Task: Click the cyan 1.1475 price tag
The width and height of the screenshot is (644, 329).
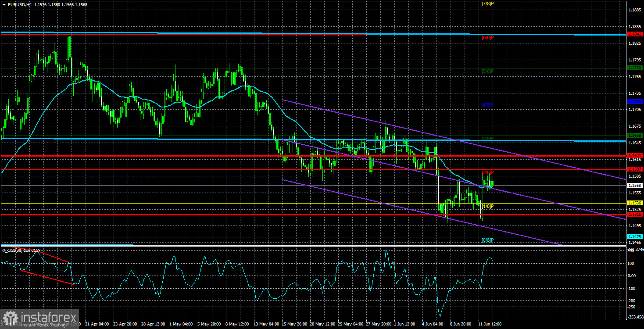Action: pos(635,236)
